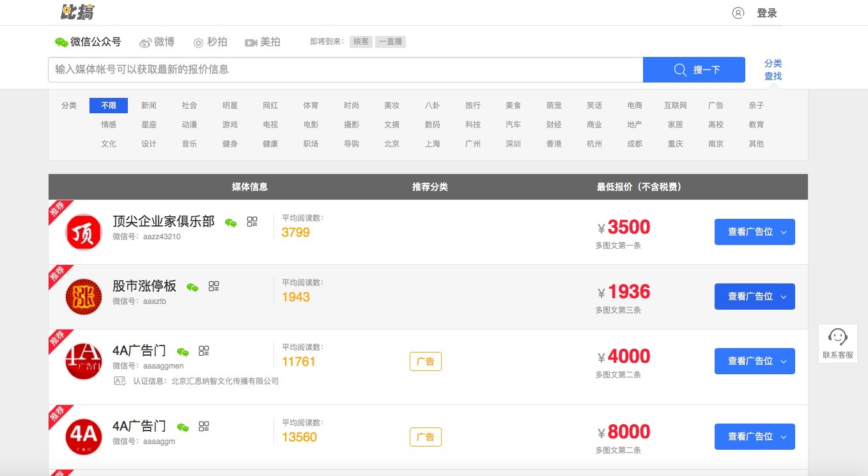Select the 不限 category filter

[109, 106]
